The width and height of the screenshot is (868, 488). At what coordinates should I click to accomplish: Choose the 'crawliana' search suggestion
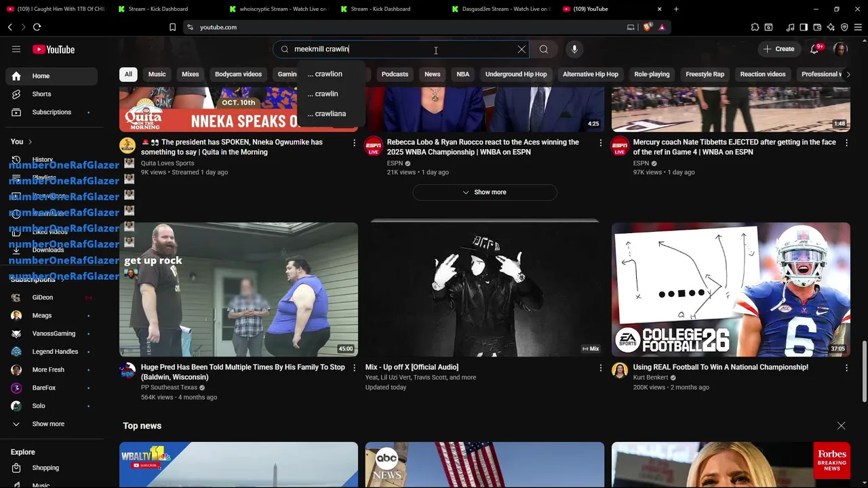click(331, 113)
